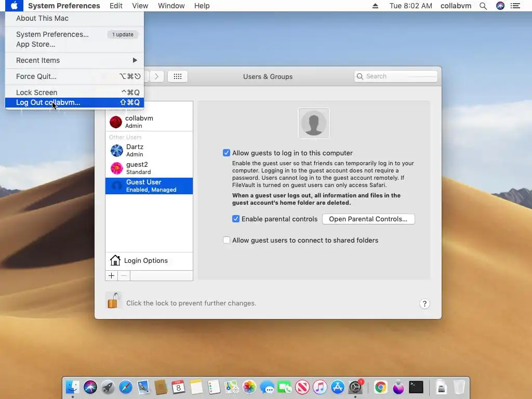Viewport: 532px width, 399px height.
Task: Click the guest user silhouette picture
Action: click(313, 123)
